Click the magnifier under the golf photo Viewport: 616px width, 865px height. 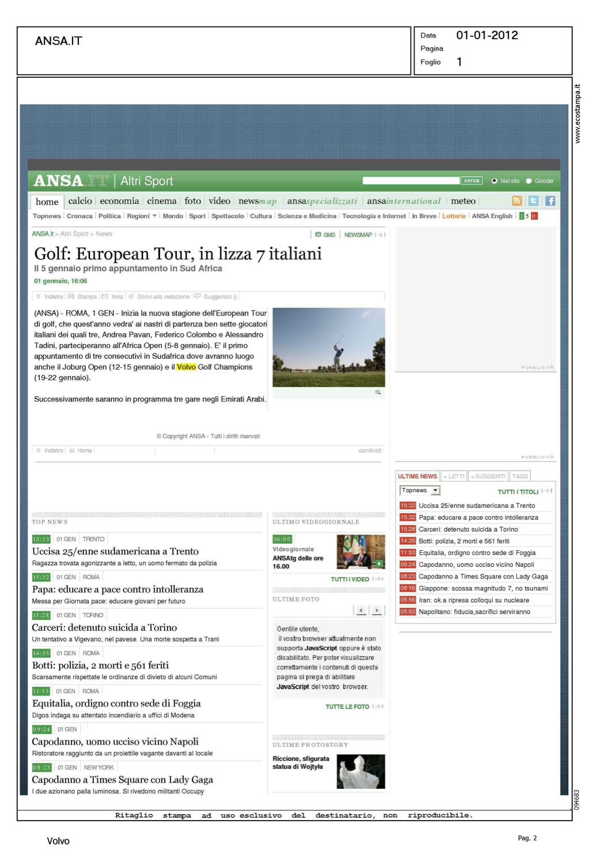click(378, 392)
